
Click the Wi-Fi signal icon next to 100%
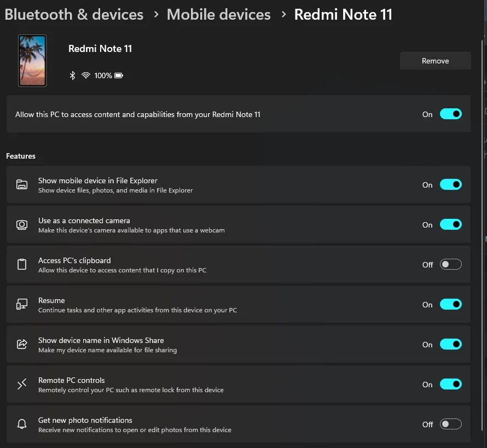86,75
